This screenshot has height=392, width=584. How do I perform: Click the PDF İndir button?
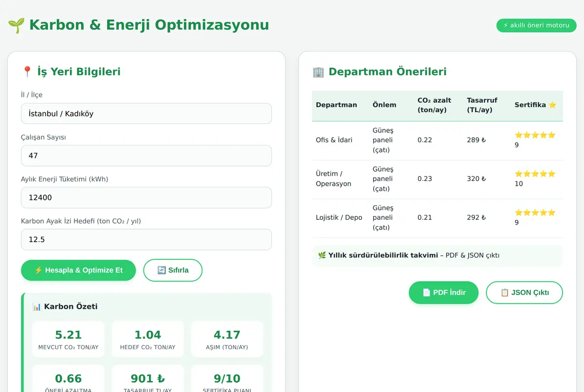click(x=444, y=292)
